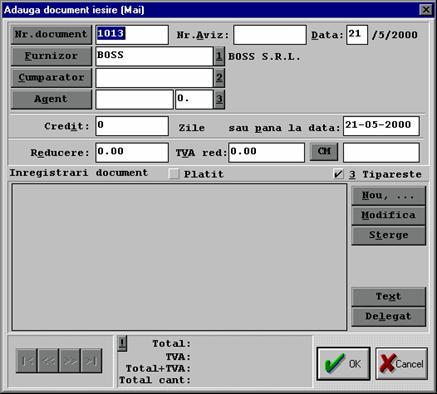The image size is (437, 394).
Task: Click the Reducere field showing 0.00
Action: tap(132, 153)
